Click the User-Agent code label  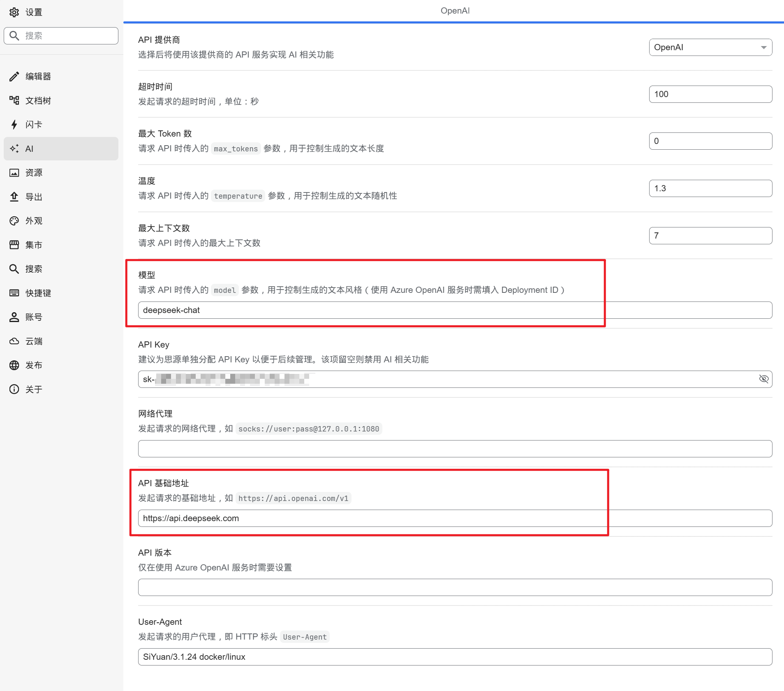pos(305,637)
